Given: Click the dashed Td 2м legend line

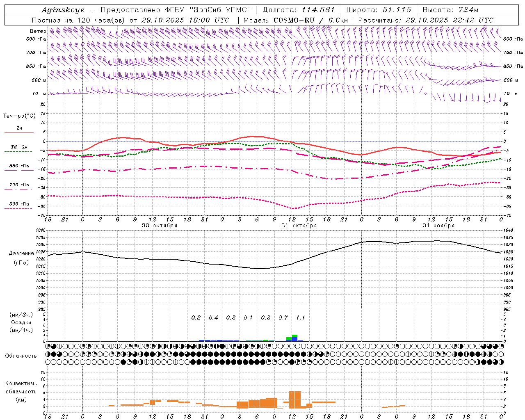Looking at the screenshot, I should [18, 152].
